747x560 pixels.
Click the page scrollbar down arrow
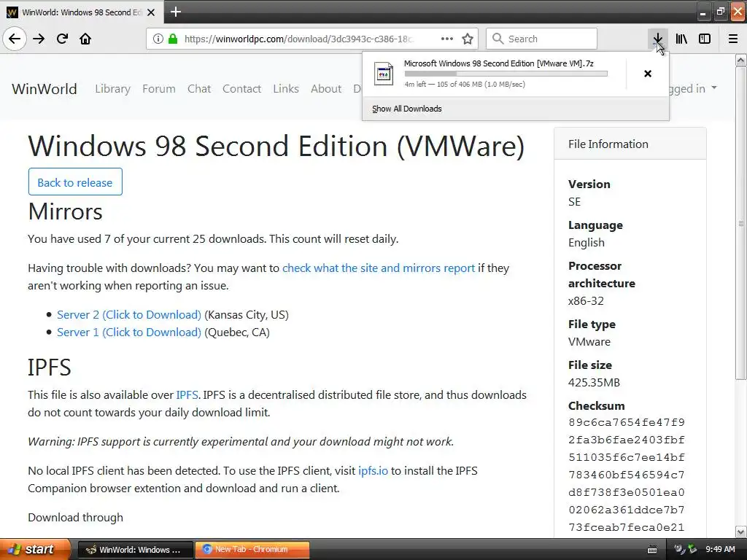click(741, 532)
